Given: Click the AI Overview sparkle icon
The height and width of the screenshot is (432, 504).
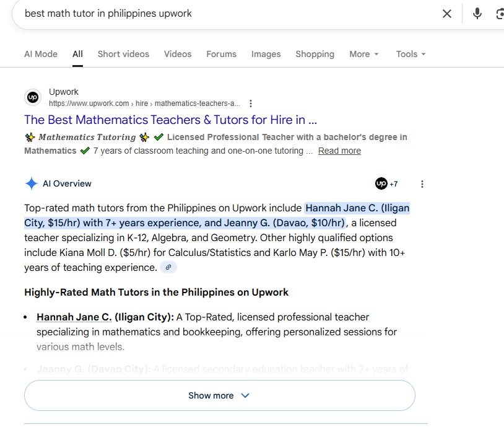Looking at the screenshot, I should click(x=31, y=183).
